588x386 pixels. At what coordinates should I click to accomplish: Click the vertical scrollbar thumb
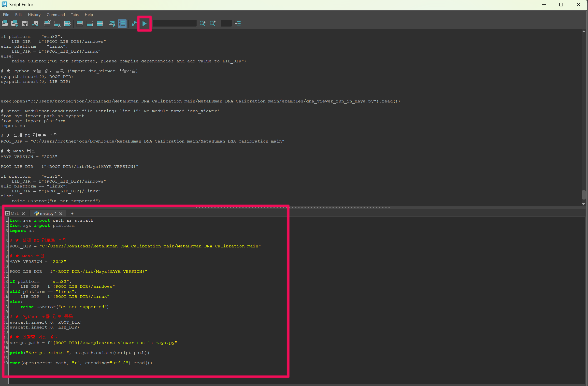pyautogui.click(x=584, y=195)
